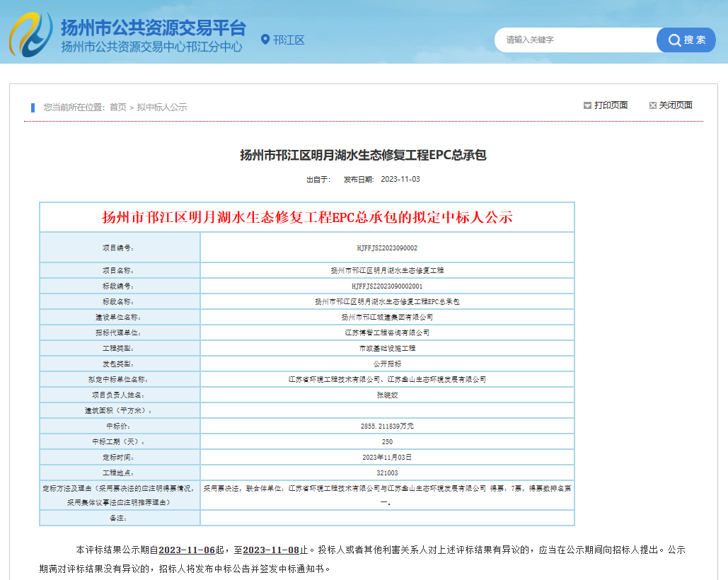Click the 搜索 search button
This screenshot has width=728, height=580.
click(686, 40)
